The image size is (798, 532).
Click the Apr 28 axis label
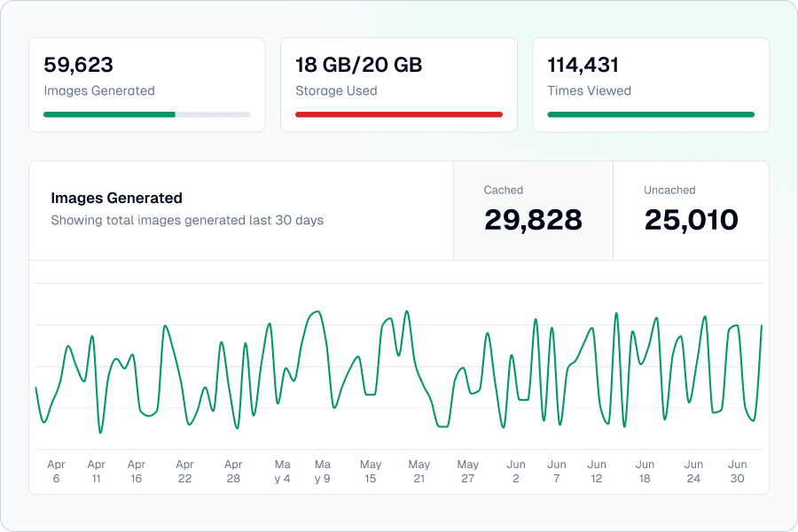tap(233, 472)
